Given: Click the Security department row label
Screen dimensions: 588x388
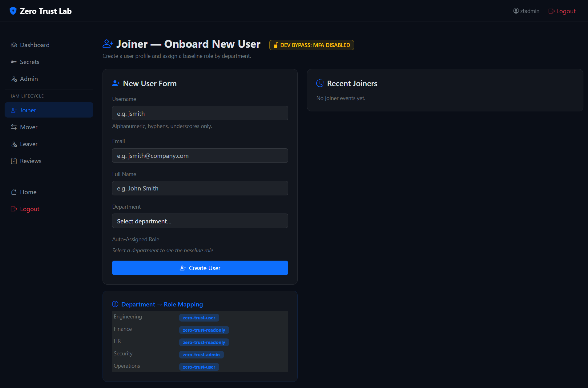Looking at the screenshot, I should (123, 354).
